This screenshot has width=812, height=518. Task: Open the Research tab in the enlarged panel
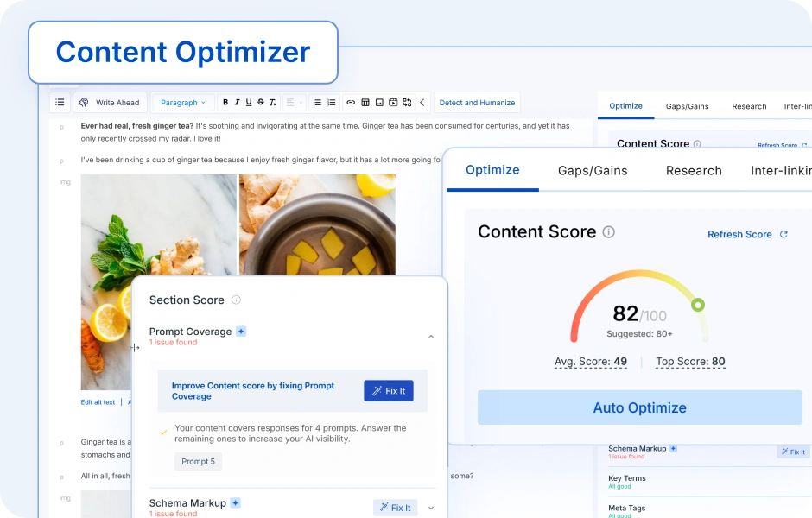(694, 170)
